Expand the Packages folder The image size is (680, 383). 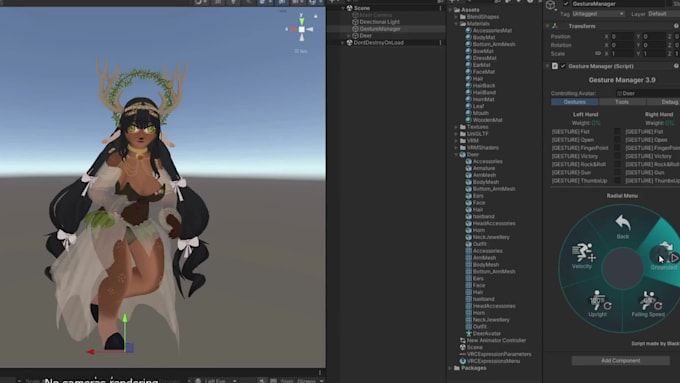450,368
